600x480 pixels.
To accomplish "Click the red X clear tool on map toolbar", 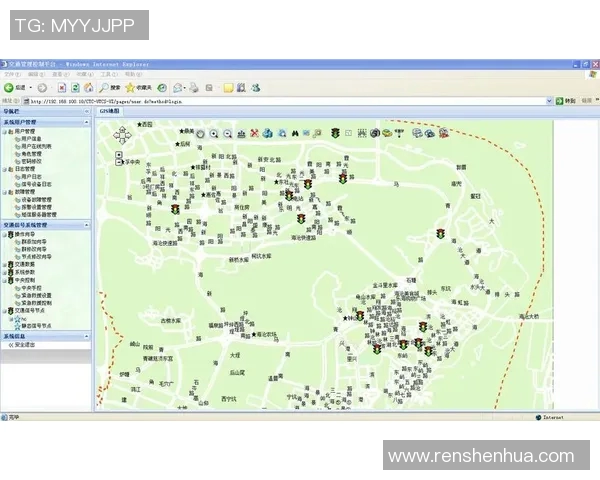I will [x=255, y=133].
